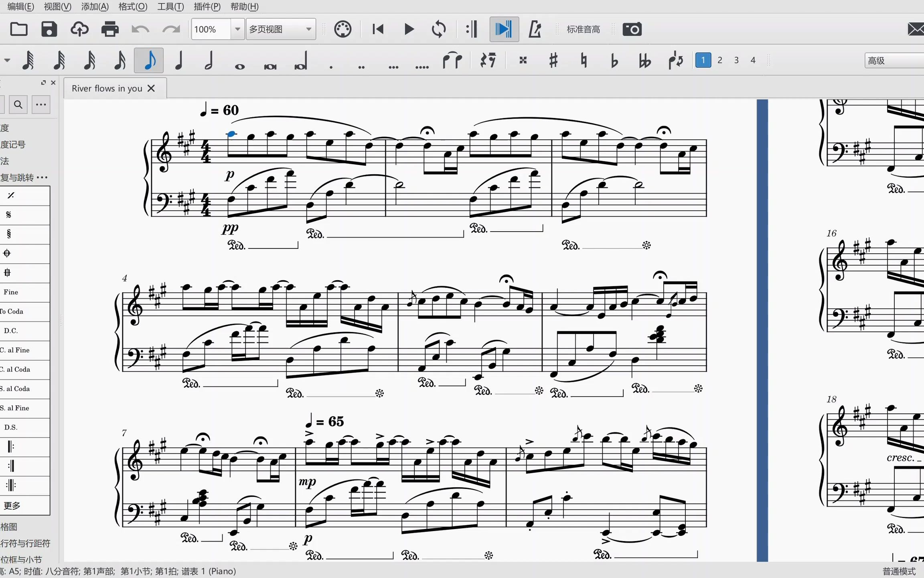Rewind playback to the start
924x578 pixels.
(378, 29)
